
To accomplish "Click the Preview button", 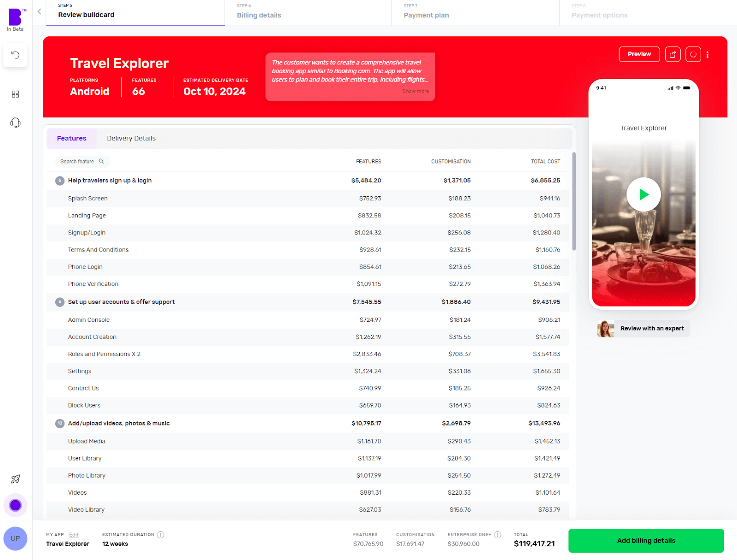I will 639,54.
